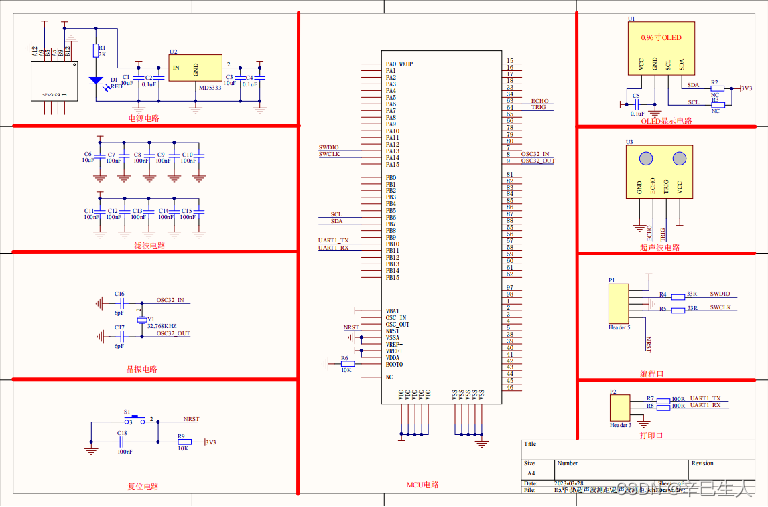Select capacitor C8 in the filter bank
The height and width of the screenshot is (507, 768).
(149, 156)
